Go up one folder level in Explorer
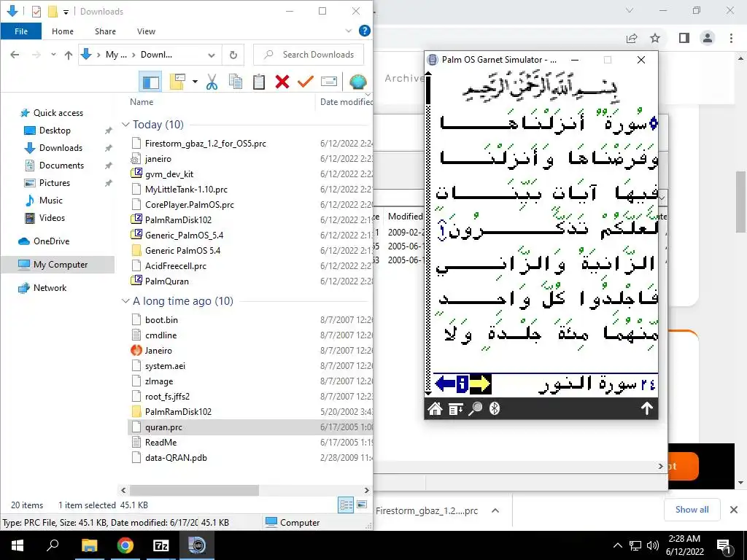747x560 pixels. [x=68, y=55]
